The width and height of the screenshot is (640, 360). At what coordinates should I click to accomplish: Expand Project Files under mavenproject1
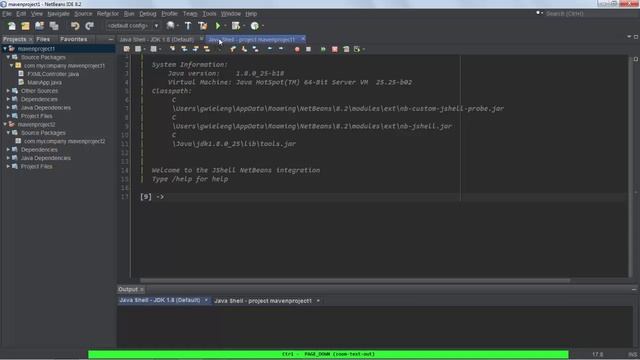8,116
